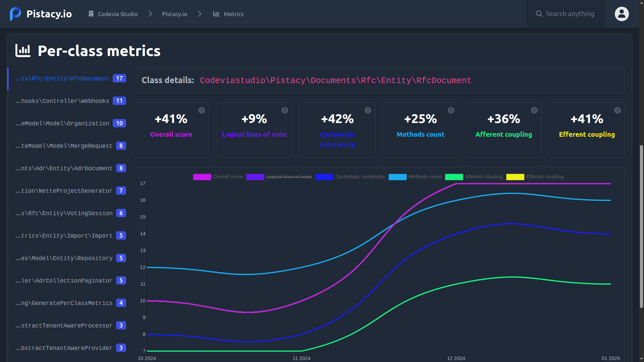
Task: Toggle Afferent coupling legend series
Action: [474, 177]
